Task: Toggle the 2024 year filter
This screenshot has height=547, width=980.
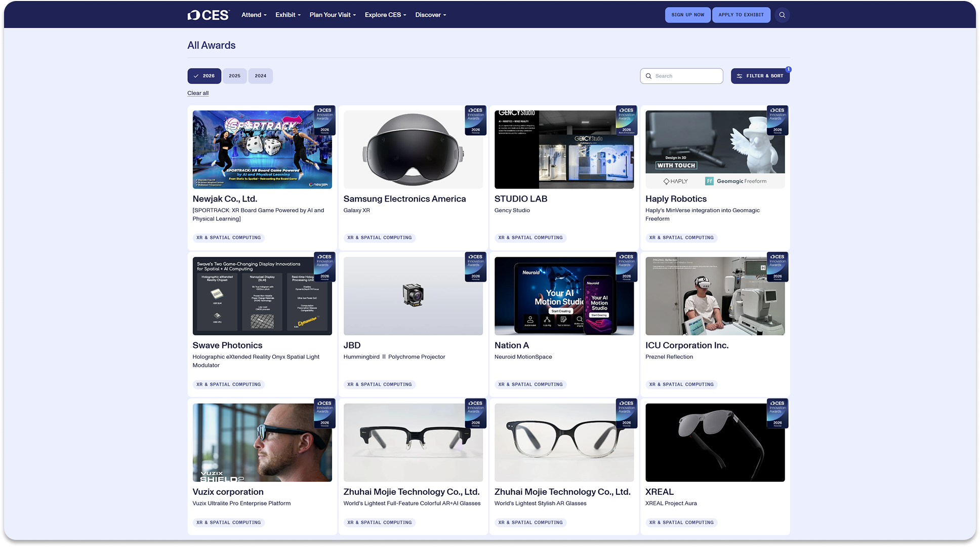Action: point(260,76)
